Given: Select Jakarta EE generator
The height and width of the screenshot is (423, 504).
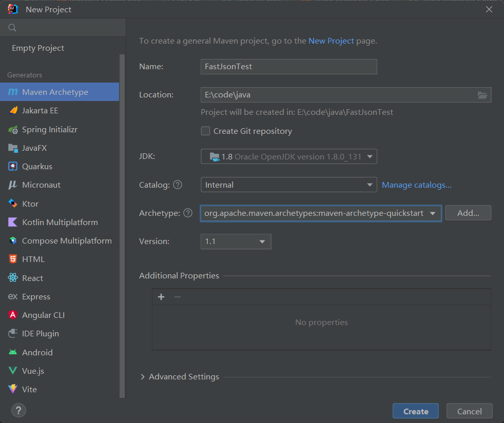Looking at the screenshot, I should (x=60, y=110).
